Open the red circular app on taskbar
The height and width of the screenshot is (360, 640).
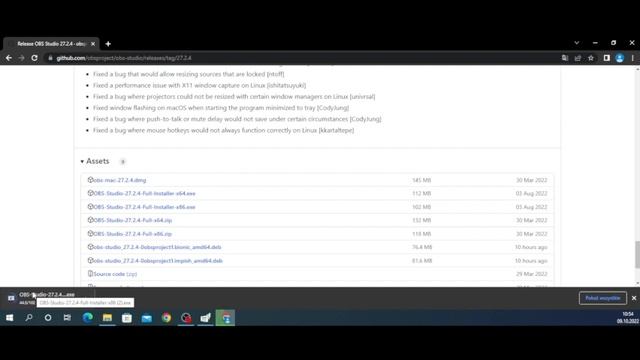[186, 318]
